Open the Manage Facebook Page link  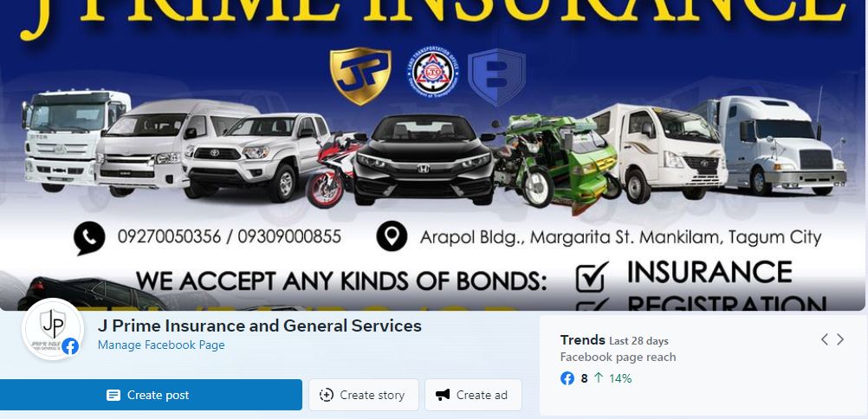tap(161, 345)
